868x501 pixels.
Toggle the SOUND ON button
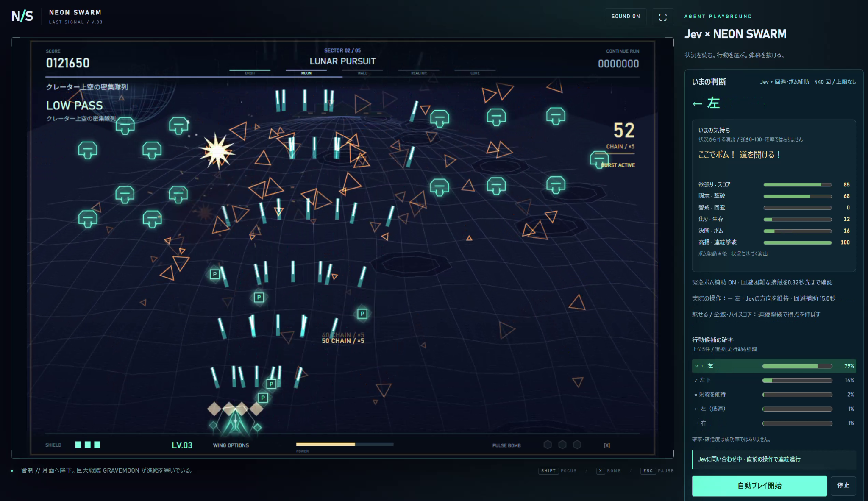(x=626, y=17)
